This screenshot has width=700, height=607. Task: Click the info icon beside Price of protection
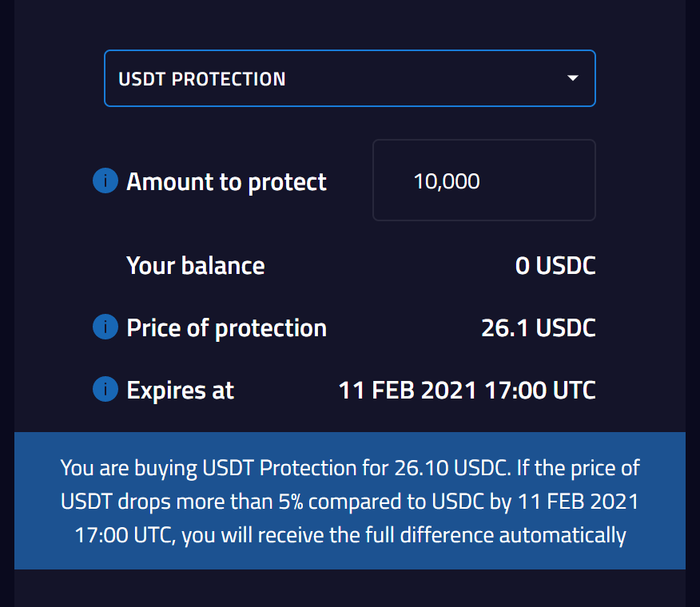click(105, 327)
